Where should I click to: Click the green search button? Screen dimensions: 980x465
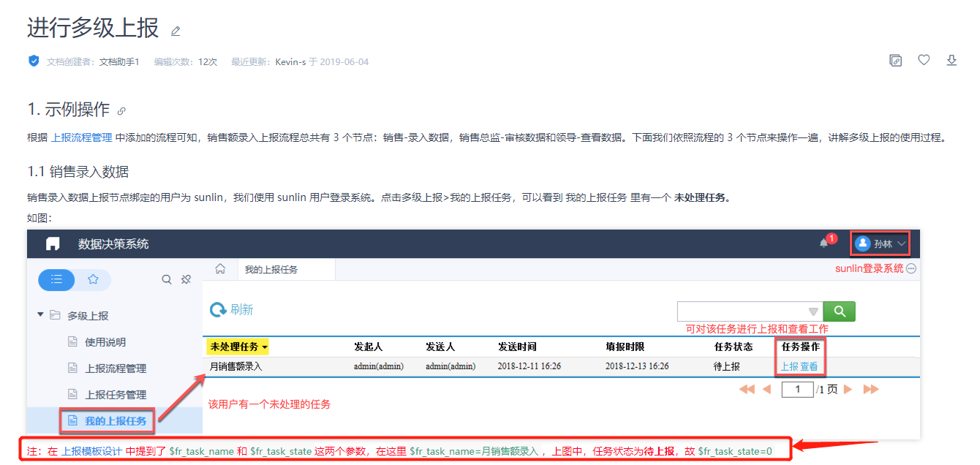click(x=839, y=311)
